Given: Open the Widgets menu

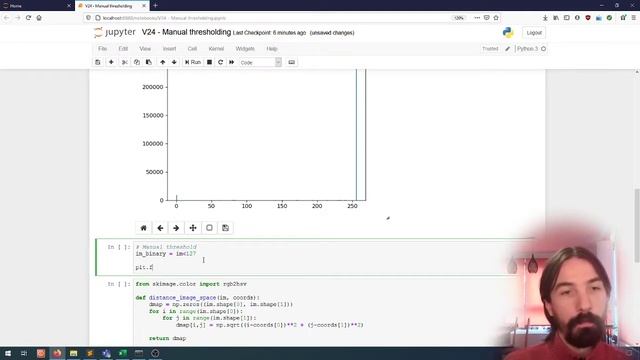Looking at the screenshot, I should pyautogui.click(x=245, y=49).
